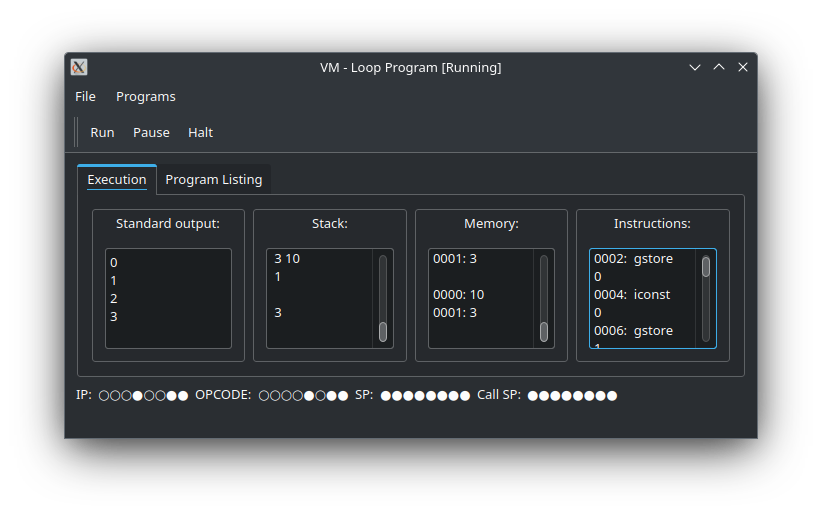Click the 'Standard output:' heading
Screen dimensions: 822x515
point(168,223)
